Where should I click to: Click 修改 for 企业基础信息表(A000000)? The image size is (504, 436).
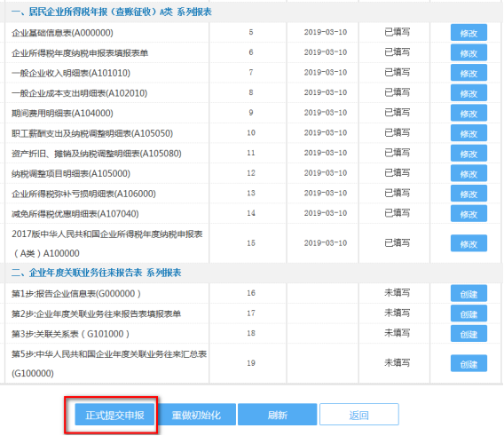pyautogui.click(x=469, y=33)
